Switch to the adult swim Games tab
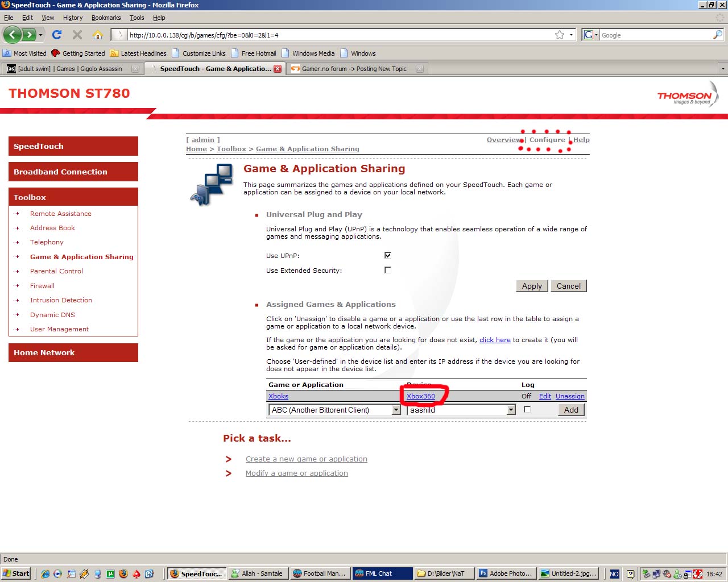Viewport: 728px width, 582px height. (73, 69)
